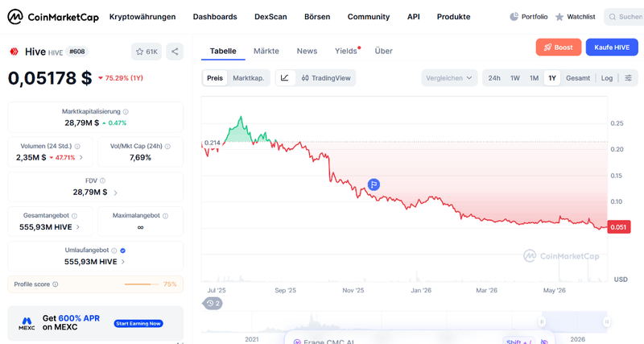The image size is (644, 344).
Task: Open the Watchlist star in header
Action: [559, 17]
